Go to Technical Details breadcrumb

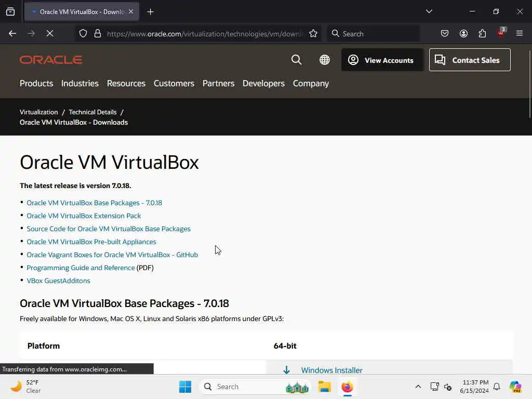[92, 112]
